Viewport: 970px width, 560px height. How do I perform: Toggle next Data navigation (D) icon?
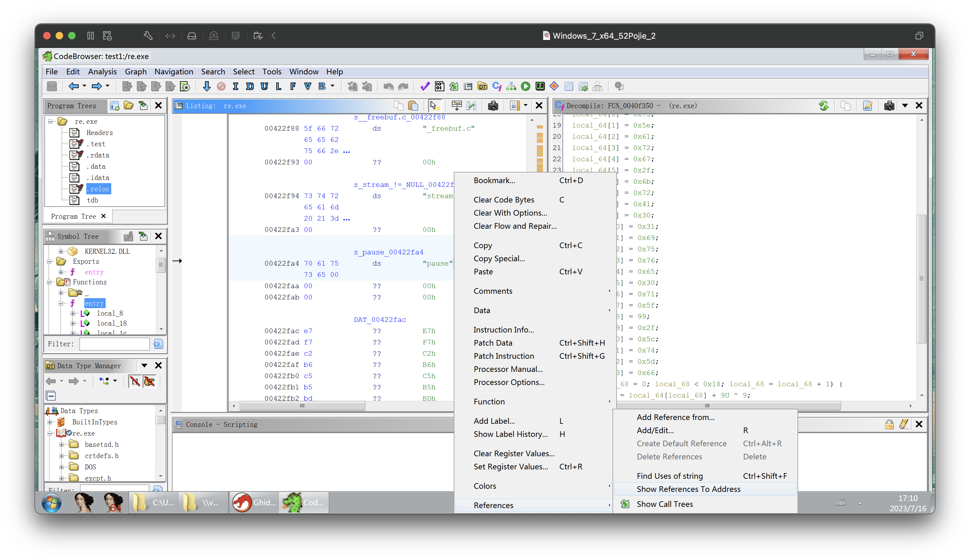pos(250,87)
